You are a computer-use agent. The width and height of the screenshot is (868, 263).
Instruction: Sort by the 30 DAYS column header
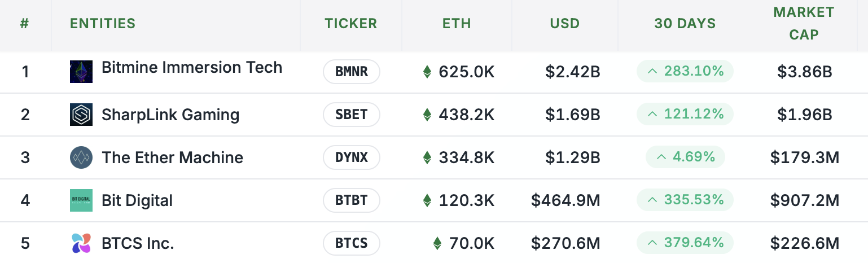tap(685, 24)
